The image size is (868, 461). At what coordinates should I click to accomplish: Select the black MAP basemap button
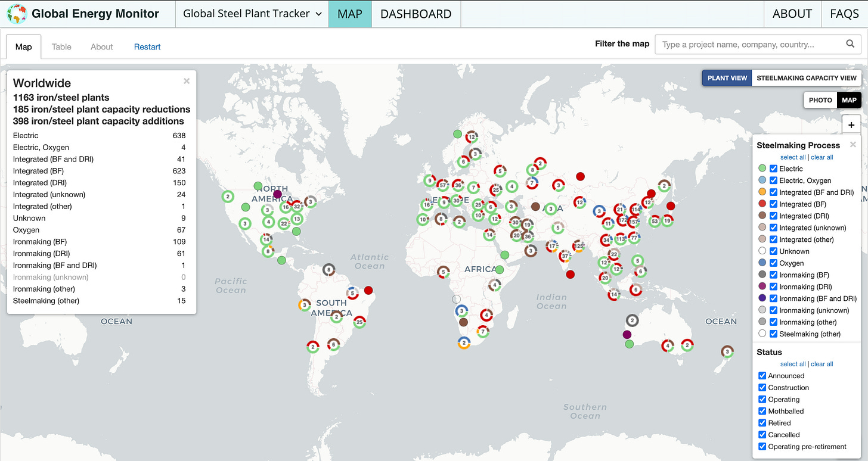849,100
